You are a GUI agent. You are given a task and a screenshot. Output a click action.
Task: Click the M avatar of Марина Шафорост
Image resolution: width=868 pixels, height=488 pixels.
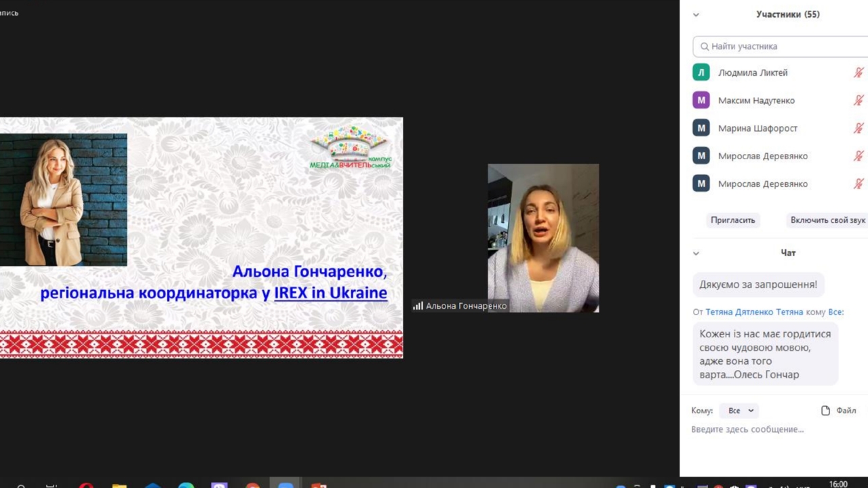point(701,128)
